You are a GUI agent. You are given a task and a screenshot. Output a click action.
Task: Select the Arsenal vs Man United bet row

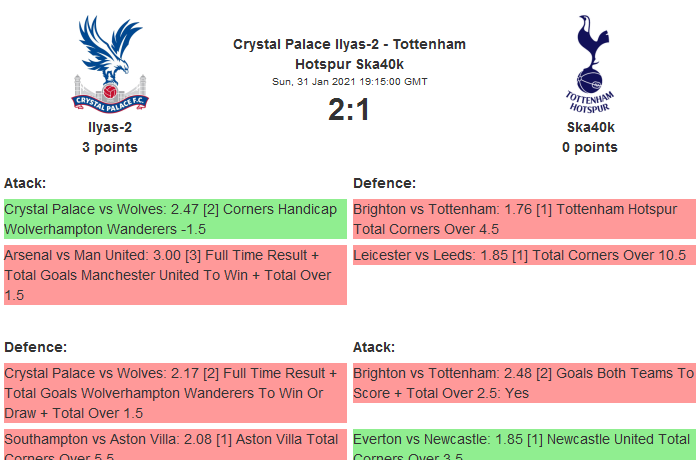pyautogui.click(x=175, y=275)
